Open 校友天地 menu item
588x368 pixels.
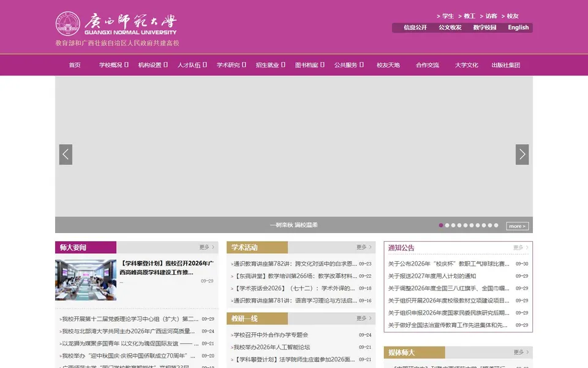pos(388,65)
